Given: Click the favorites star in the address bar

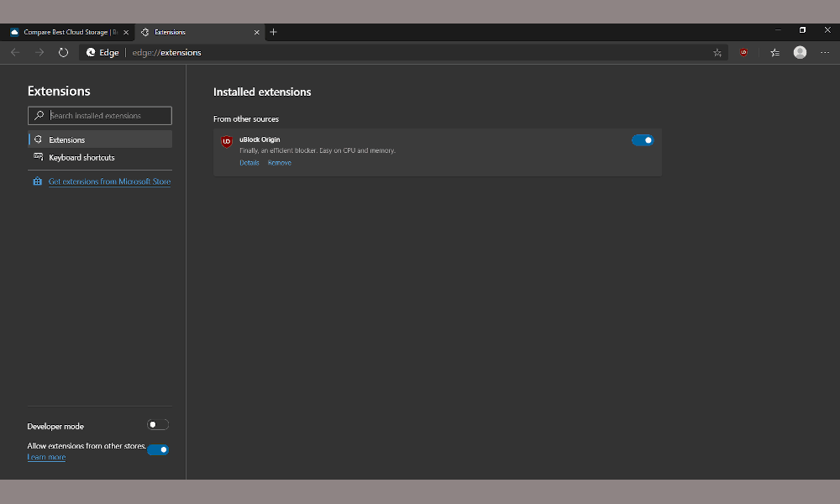Looking at the screenshot, I should [717, 52].
